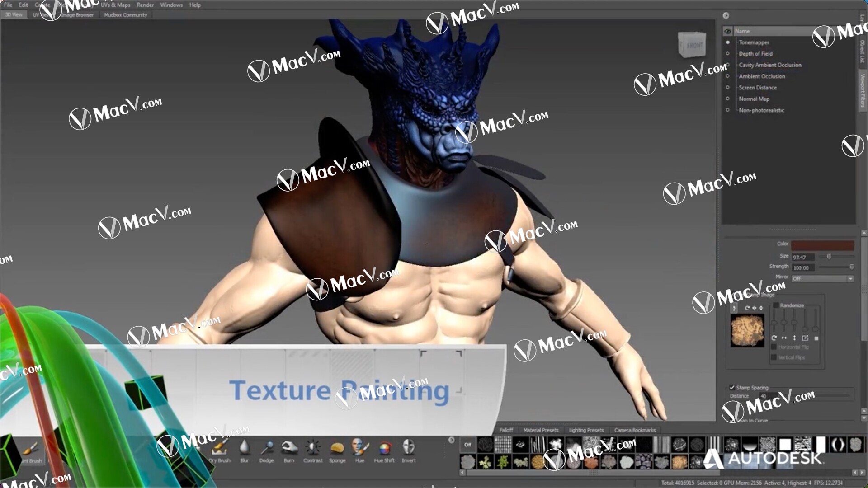Open the Help menu
868x488 pixels.
tap(195, 5)
